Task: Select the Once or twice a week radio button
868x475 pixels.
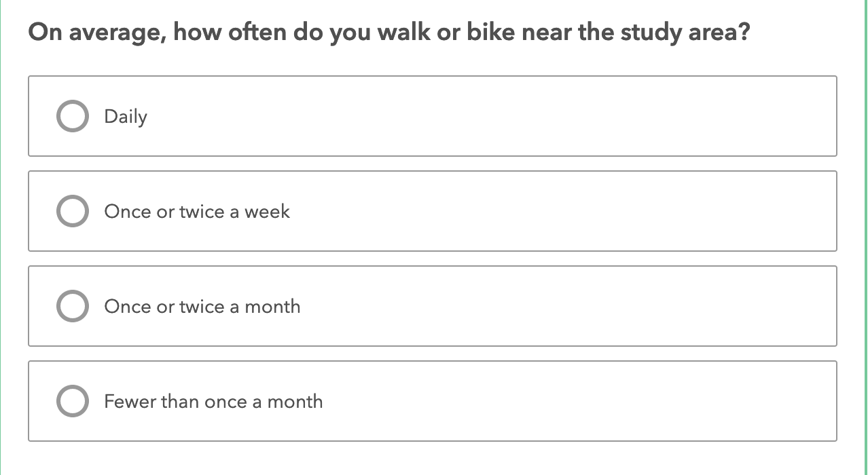Action: [x=72, y=211]
